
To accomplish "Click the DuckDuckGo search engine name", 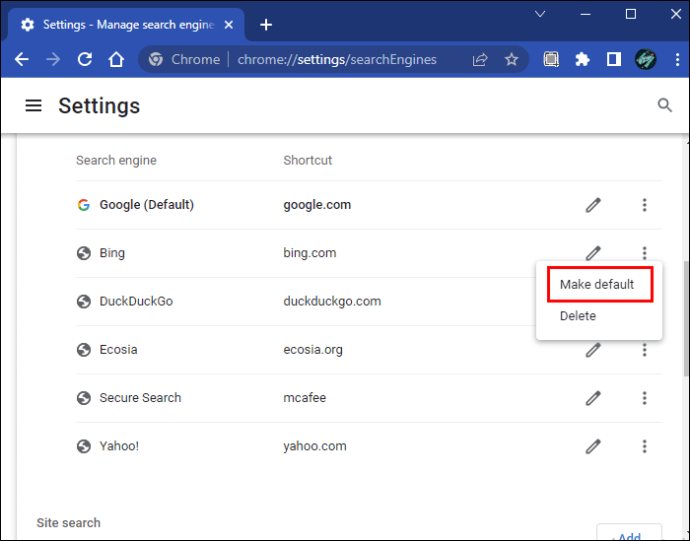I will [136, 302].
